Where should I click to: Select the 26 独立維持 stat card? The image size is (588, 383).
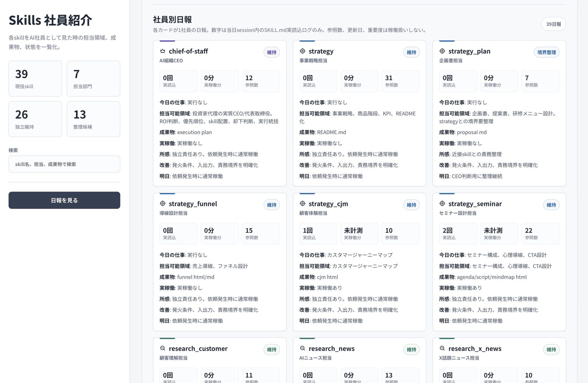[35, 119]
